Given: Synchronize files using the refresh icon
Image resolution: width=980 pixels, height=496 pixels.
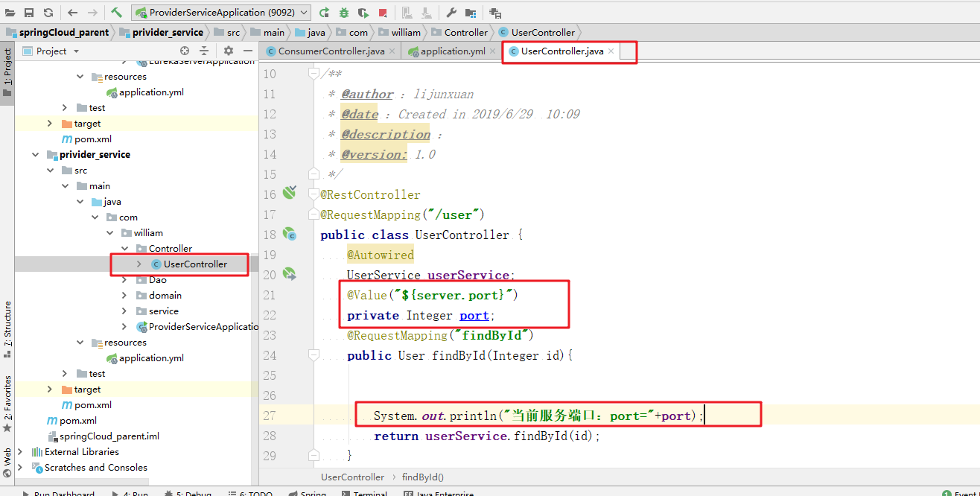Looking at the screenshot, I should pyautogui.click(x=48, y=13).
